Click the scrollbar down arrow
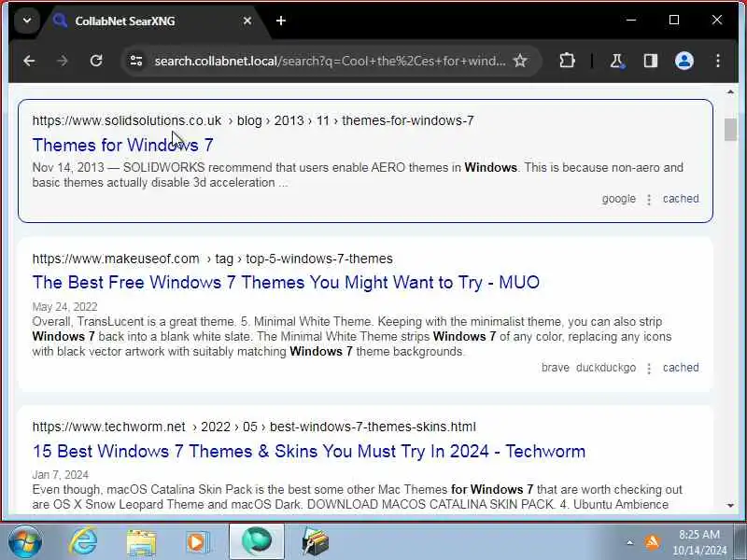The width and height of the screenshot is (747, 560). [x=730, y=505]
